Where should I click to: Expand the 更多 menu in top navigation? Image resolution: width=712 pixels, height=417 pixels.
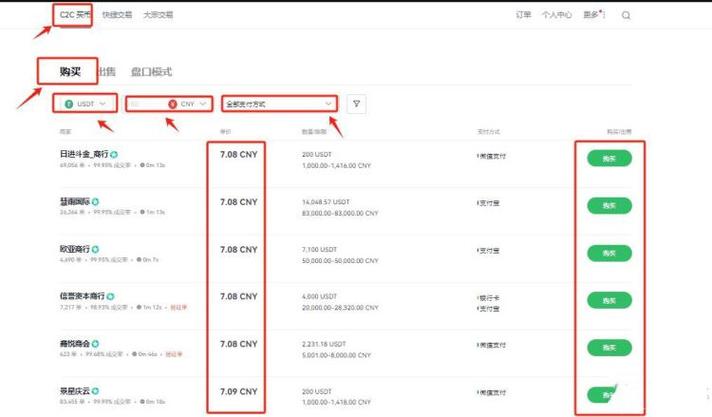pos(594,15)
